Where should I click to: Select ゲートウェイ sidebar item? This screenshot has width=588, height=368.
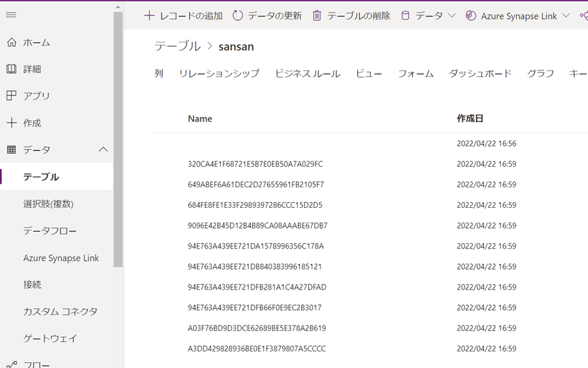coord(50,338)
